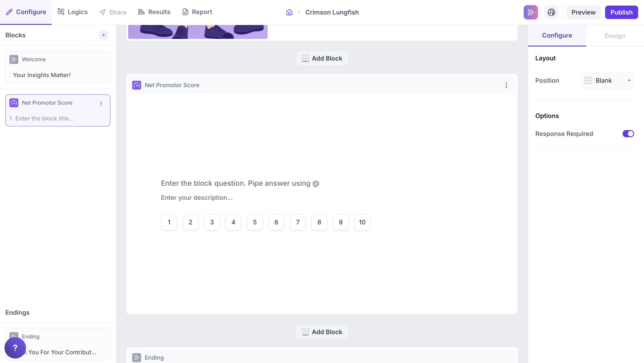This screenshot has width=644, height=363.
Task: Toggle the Response Required switch
Action: coord(628,134)
